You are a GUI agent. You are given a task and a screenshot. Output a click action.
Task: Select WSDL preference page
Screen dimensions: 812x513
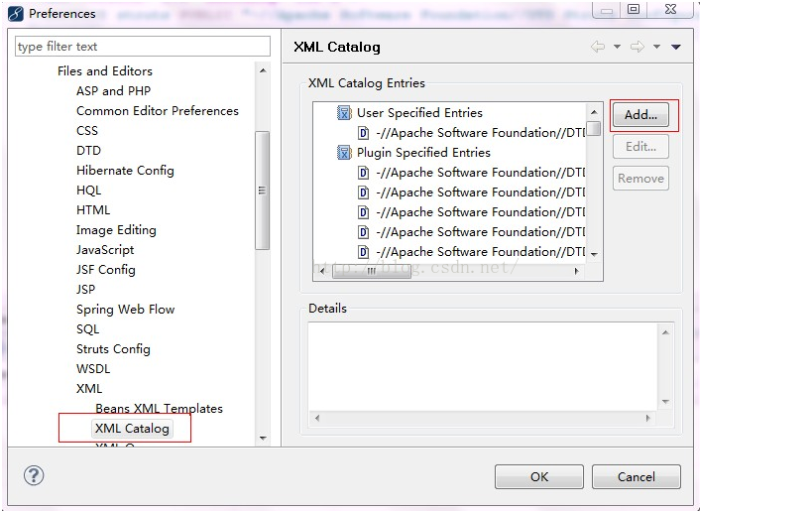(x=93, y=368)
